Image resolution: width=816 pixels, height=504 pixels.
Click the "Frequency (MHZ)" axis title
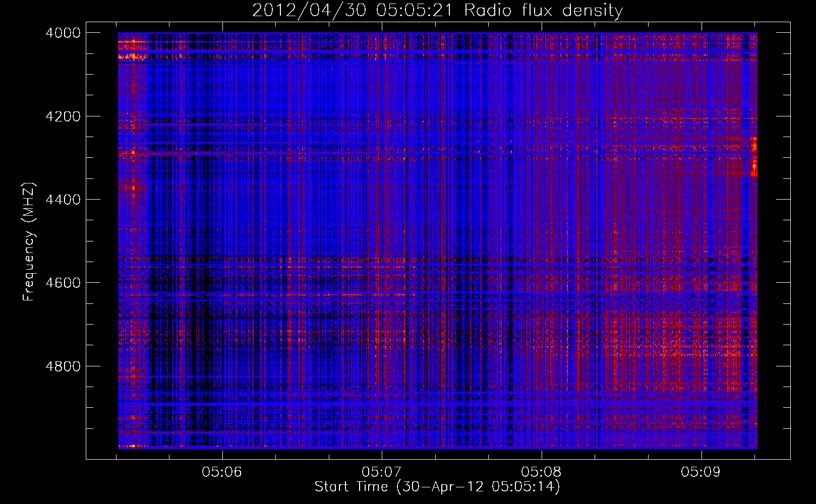click(29, 242)
